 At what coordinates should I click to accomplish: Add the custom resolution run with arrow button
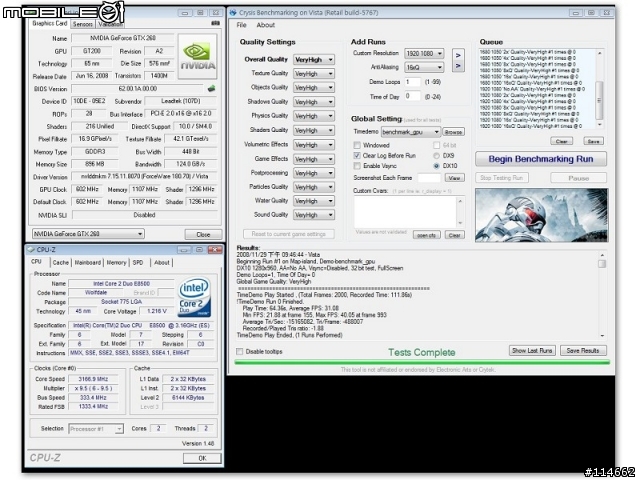(458, 55)
